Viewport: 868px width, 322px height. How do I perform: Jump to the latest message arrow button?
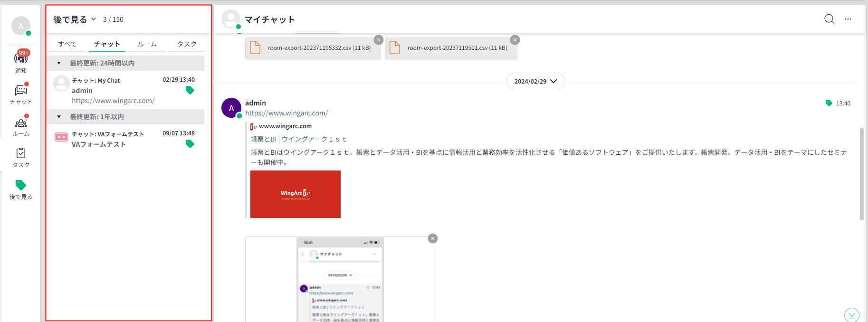(852, 315)
